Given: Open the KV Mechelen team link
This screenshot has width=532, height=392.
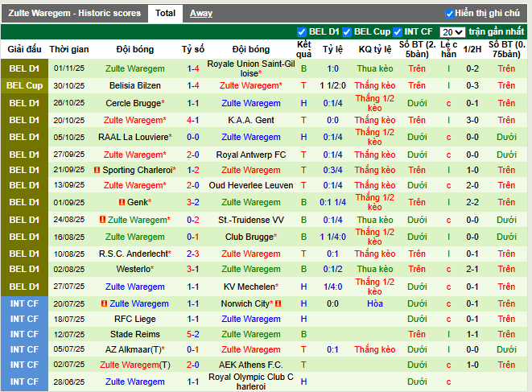Looking at the screenshot, I should 250,287.
